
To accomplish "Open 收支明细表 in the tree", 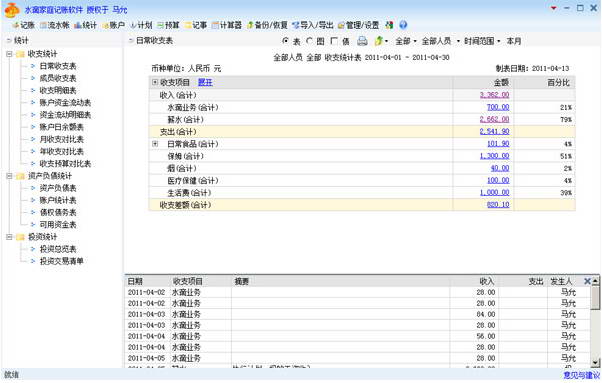I will [x=58, y=91].
